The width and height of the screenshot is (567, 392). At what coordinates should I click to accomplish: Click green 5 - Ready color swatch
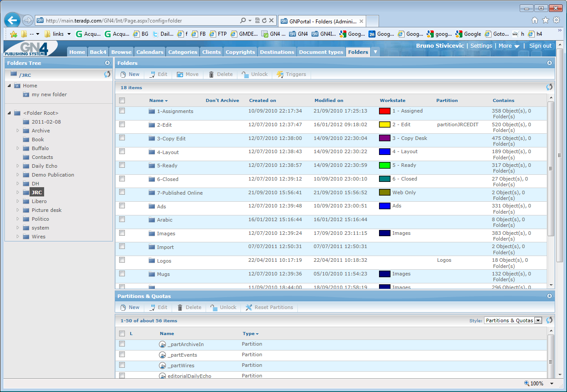click(385, 165)
